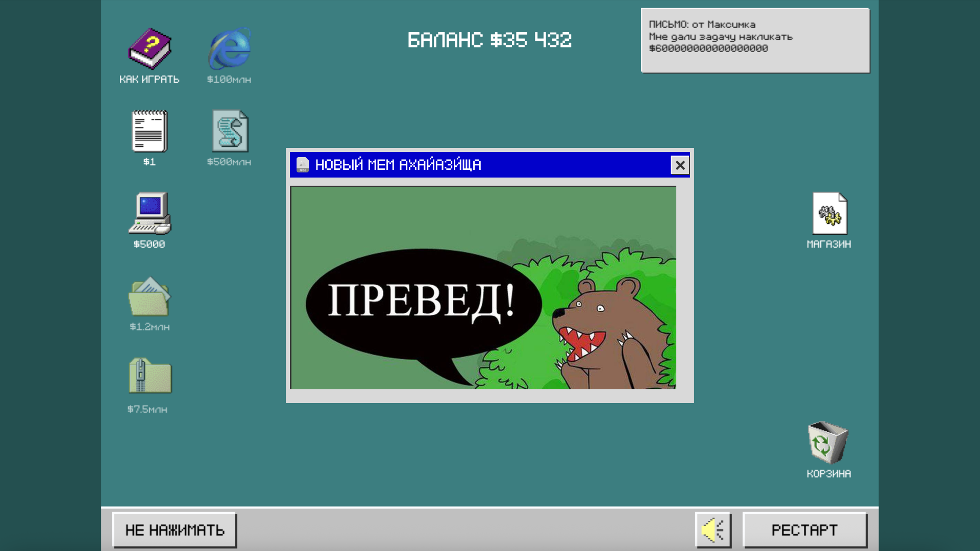Mute sound with the speaker button
980x551 pixels.
point(713,530)
